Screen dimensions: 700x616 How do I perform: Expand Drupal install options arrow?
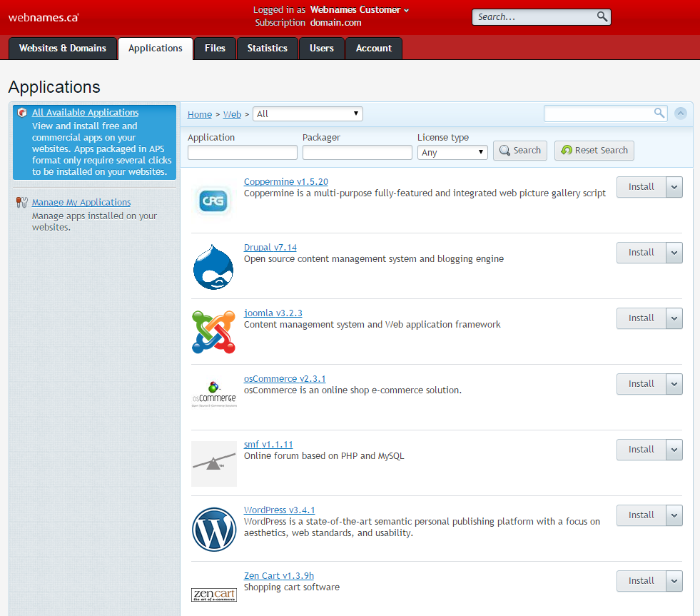(674, 253)
